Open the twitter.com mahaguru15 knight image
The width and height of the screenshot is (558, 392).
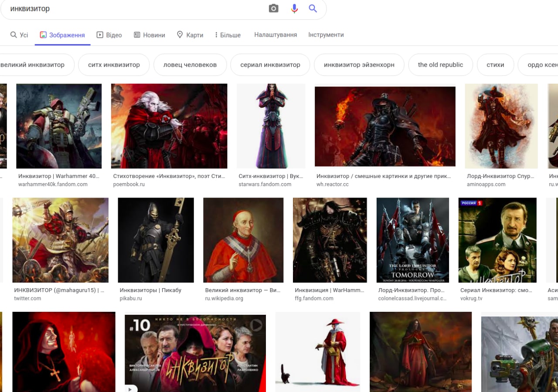[x=60, y=240]
